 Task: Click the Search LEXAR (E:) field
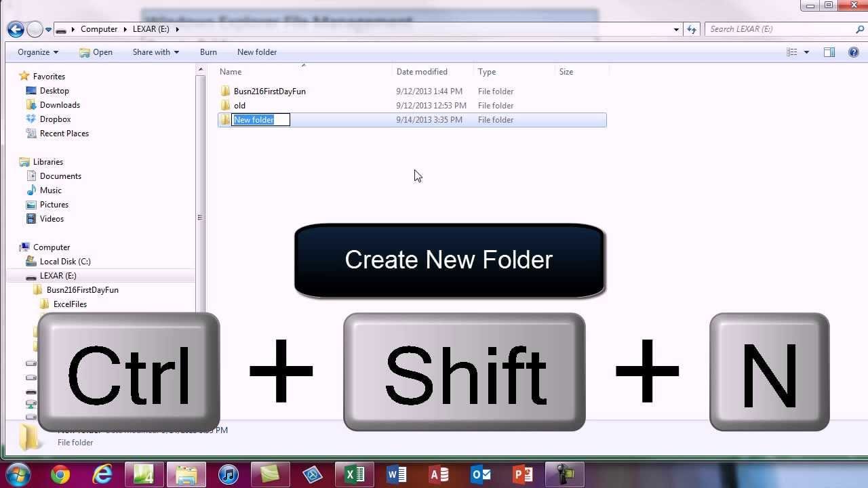click(780, 29)
